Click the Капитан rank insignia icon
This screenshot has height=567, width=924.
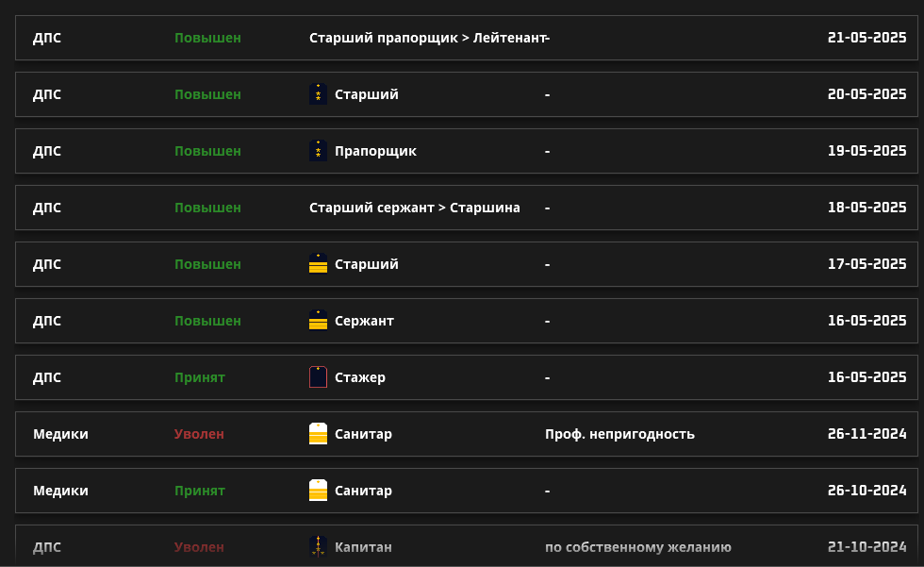click(x=319, y=547)
